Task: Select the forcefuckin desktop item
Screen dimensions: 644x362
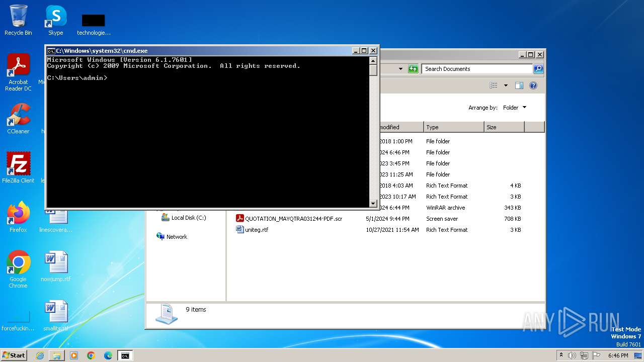Action: tap(18, 321)
